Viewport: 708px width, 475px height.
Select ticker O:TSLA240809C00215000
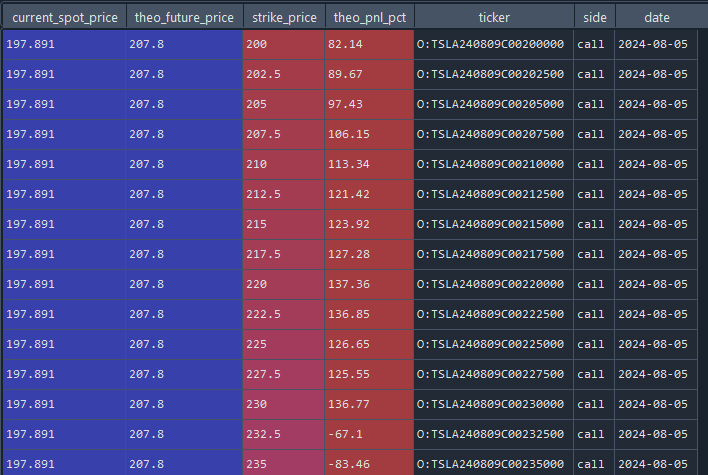tap(494, 224)
